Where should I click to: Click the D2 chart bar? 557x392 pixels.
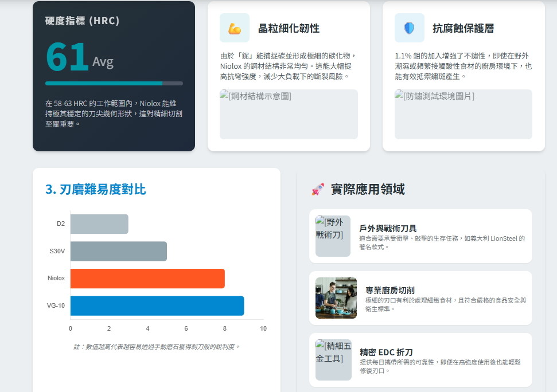tap(99, 224)
